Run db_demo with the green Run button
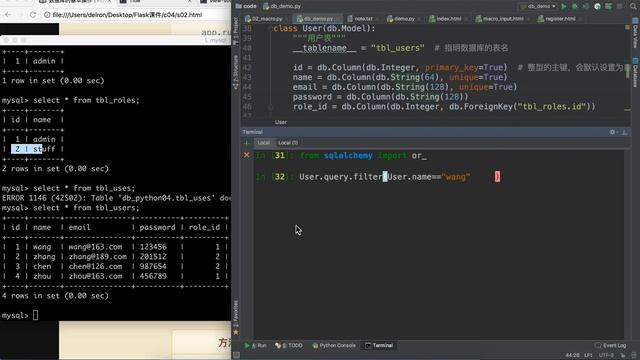Image resolution: width=640 pixels, height=360 pixels. [564, 6]
